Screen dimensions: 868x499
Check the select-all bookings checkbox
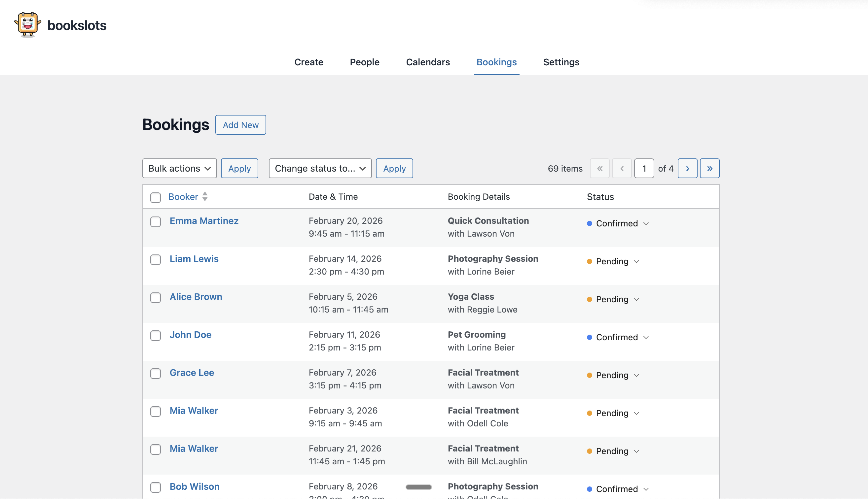(x=155, y=197)
